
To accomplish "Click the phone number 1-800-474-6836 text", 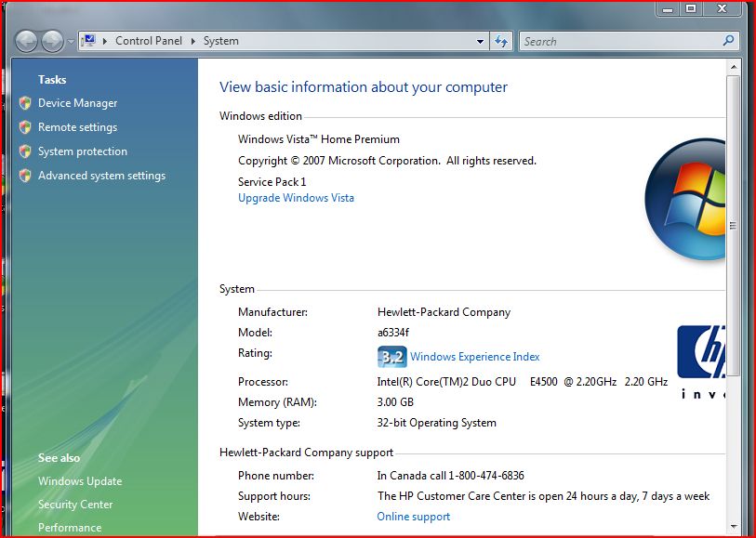I will click(x=486, y=476).
